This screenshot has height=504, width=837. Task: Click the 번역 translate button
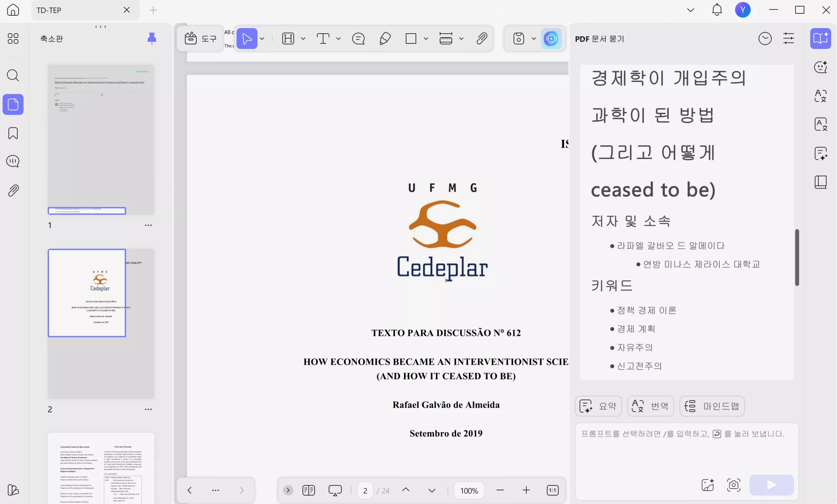(650, 406)
